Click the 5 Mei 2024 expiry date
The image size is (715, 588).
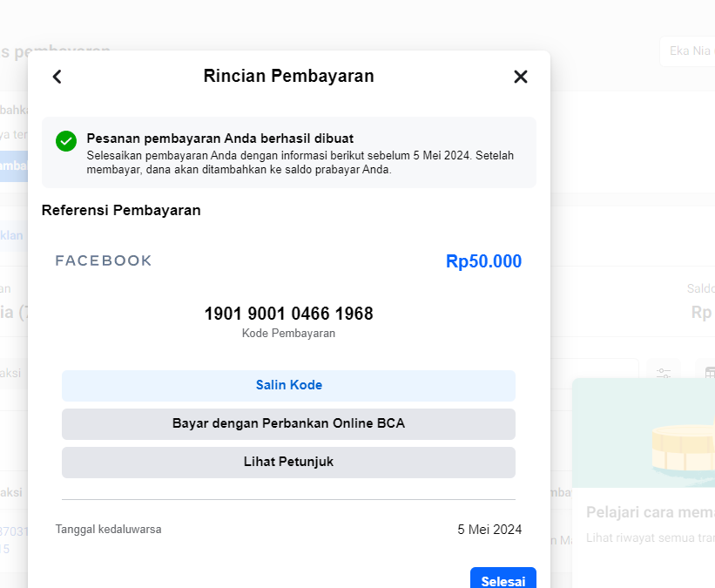489,530
